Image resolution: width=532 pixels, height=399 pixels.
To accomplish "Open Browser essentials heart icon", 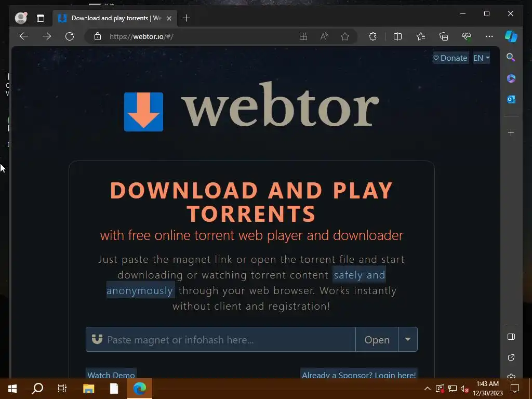I will (467, 36).
